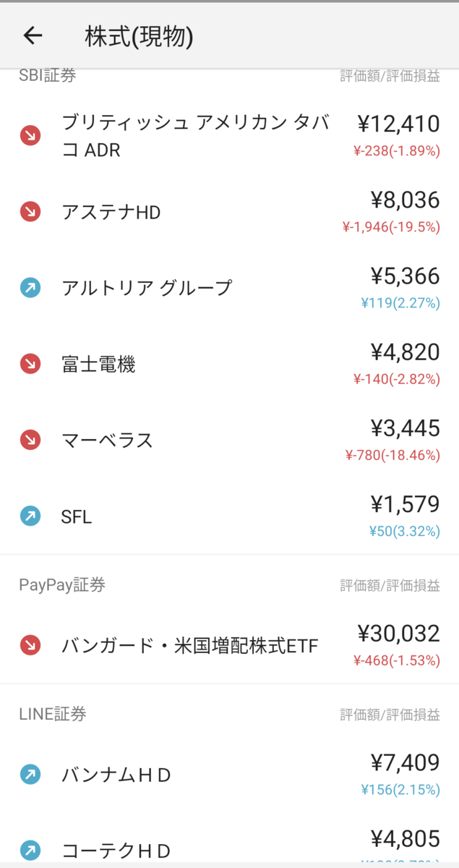Click blue up-arrow icon beside SFL
The height and width of the screenshot is (868, 459).
[x=30, y=516]
